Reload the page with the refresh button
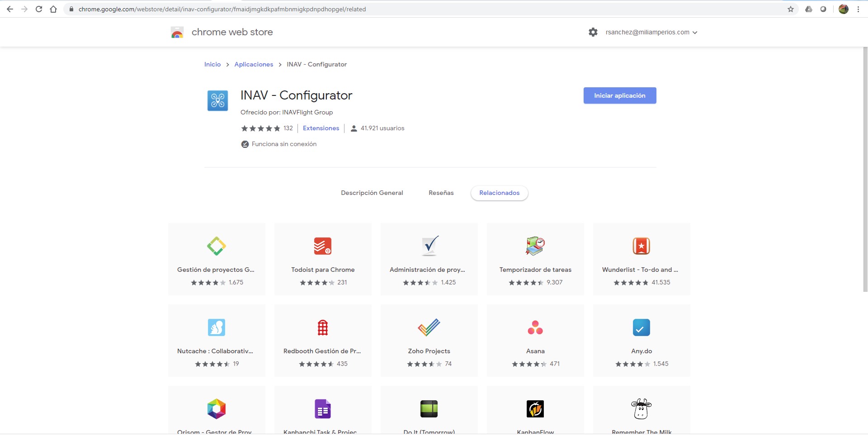This screenshot has height=436, width=868. pos(39,9)
